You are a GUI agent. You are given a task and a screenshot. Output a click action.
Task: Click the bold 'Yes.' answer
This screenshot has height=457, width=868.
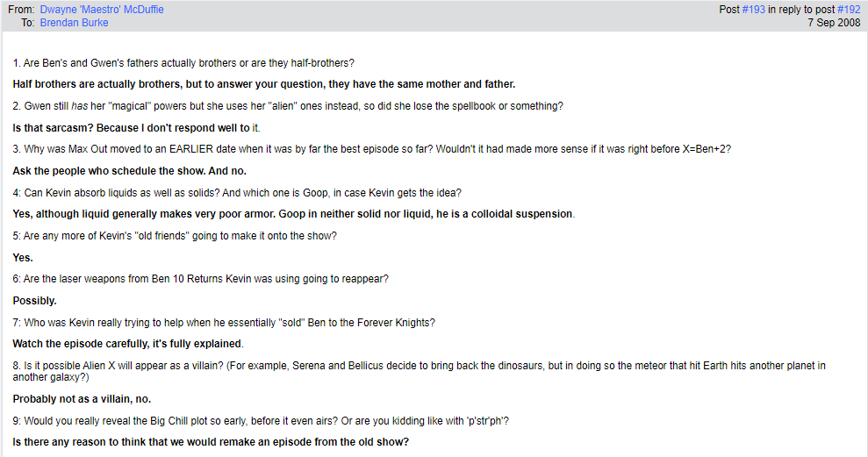[x=23, y=258]
